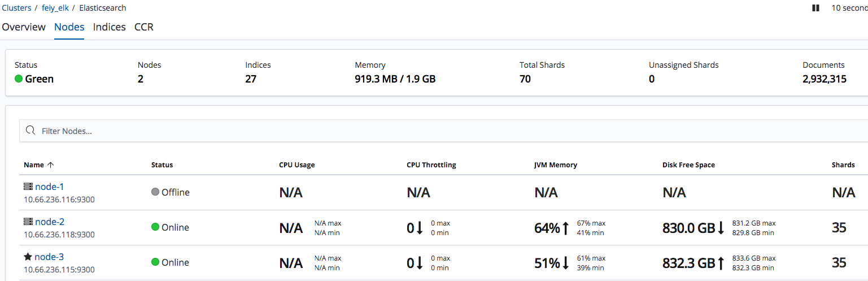Click the server icon beside node-2
Screen dimensions: 868x281
coord(28,222)
